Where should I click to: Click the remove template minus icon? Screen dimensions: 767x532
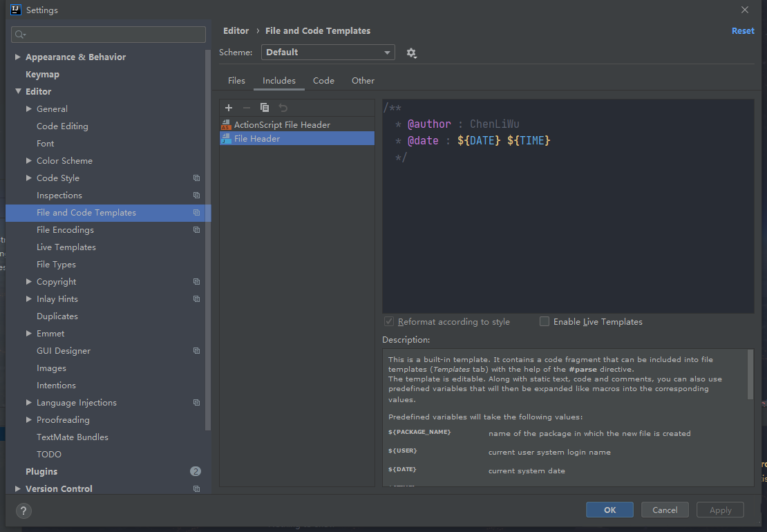click(x=247, y=108)
